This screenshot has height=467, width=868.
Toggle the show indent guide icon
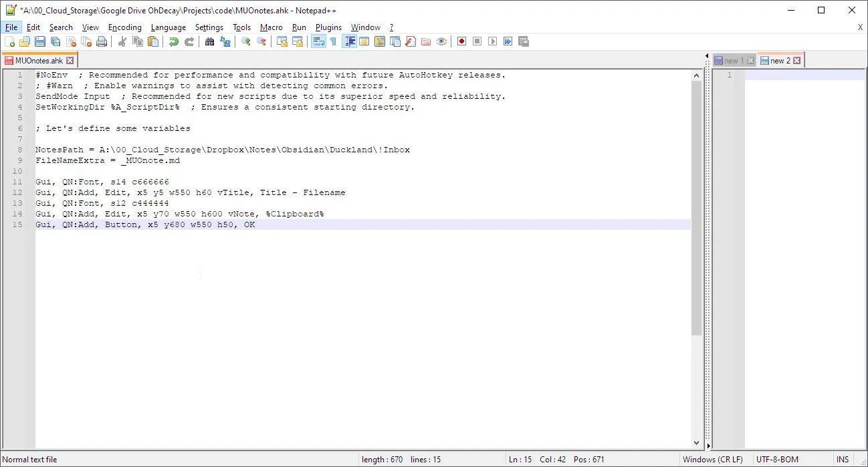pyautogui.click(x=348, y=41)
